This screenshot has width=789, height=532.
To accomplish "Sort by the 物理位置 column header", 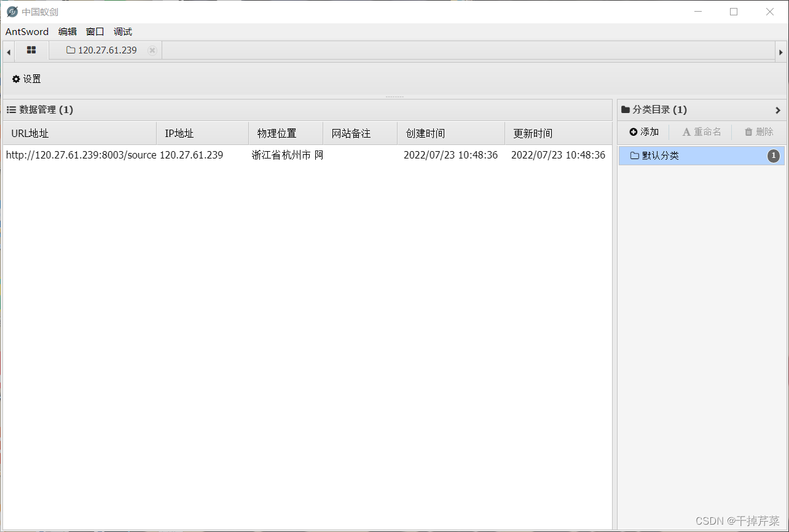I will 286,133.
